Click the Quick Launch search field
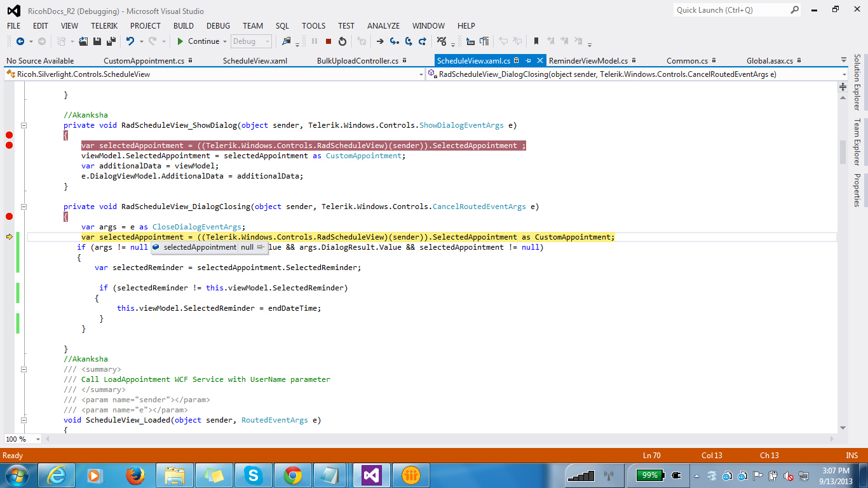Screen dimensions: 868x488 (732, 10)
